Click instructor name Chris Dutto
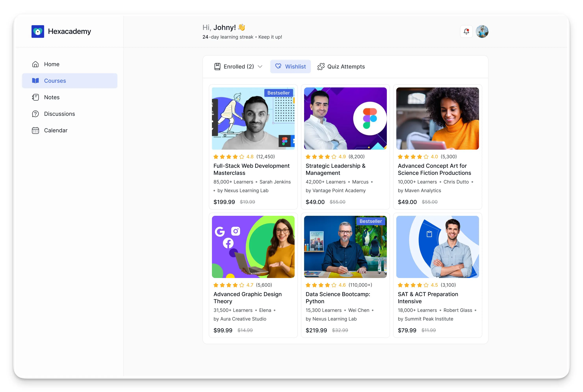This screenshot has height=392, width=583. (x=456, y=182)
